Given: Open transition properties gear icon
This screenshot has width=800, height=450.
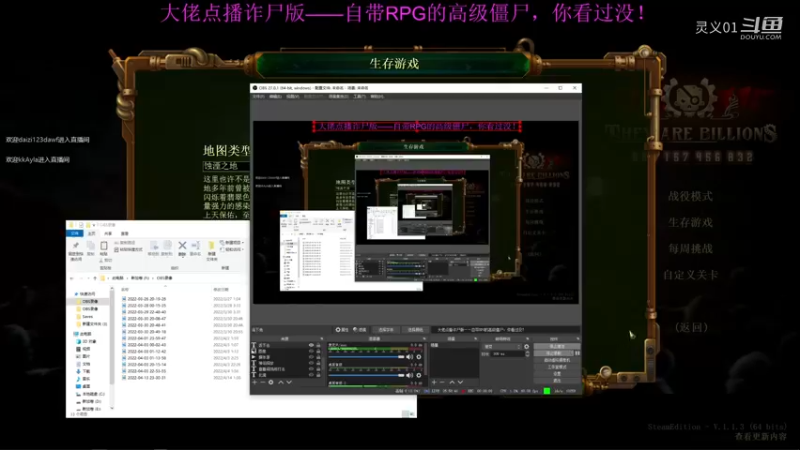Looking at the screenshot, I should click(527, 347).
